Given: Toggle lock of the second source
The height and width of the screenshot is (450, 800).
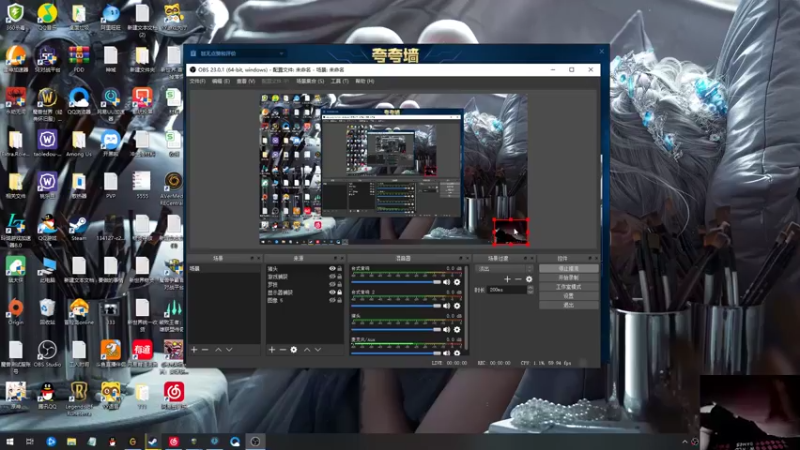Looking at the screenshot, I should coord(339,277).
